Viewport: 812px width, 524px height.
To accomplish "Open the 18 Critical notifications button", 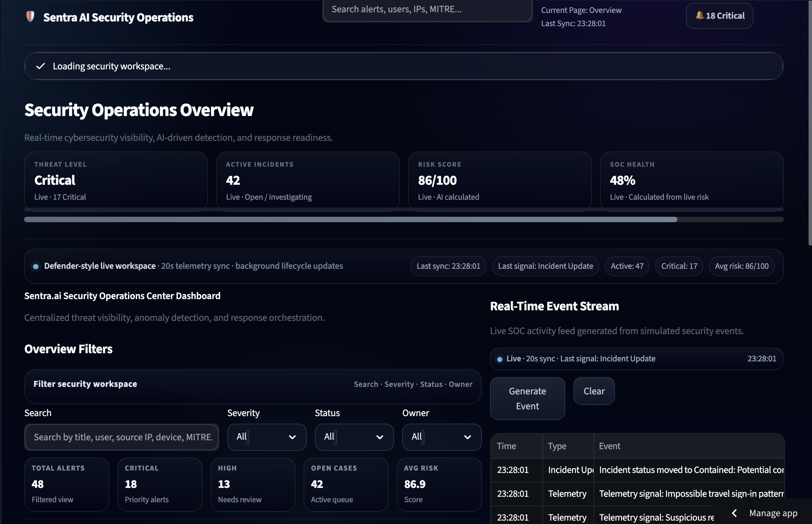I will (719, 16).
